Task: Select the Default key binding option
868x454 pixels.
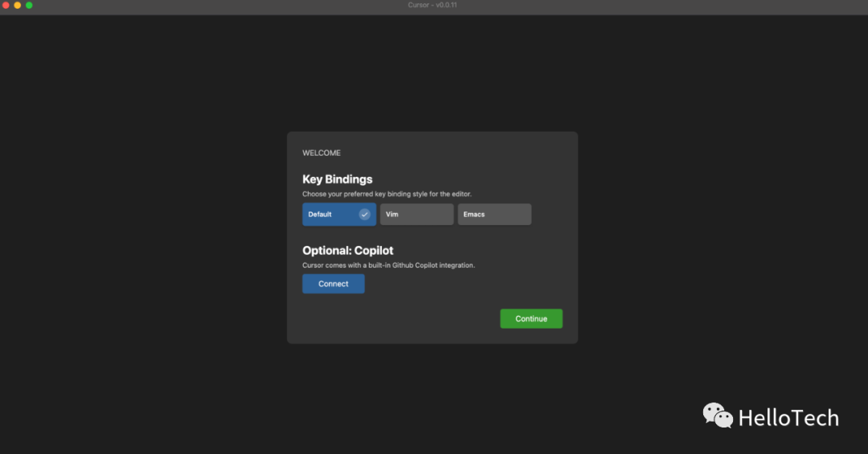Action: (339, 215)
